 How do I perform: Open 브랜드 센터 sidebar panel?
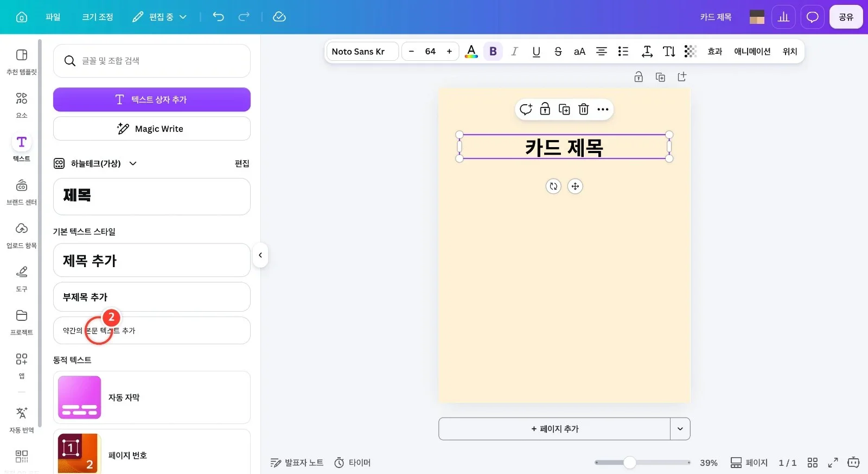coord(22,192)
